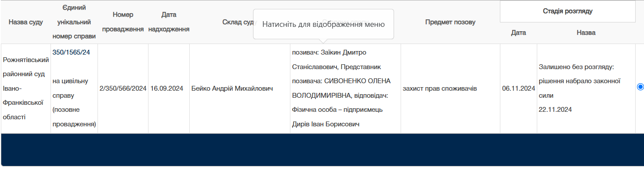Click the 'Дата' sub-header under Стадія розгляду
The height and width of the screenshot is (195, 644).
click(518, 33)
